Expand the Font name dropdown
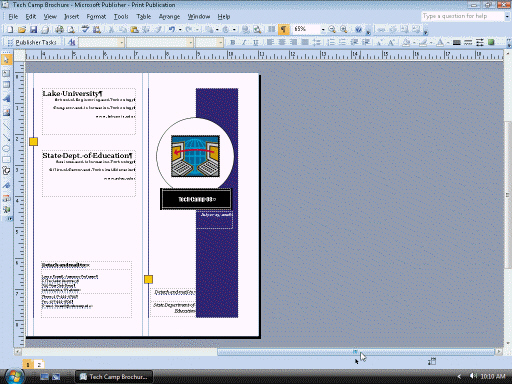512x384 pixels. 190,42
